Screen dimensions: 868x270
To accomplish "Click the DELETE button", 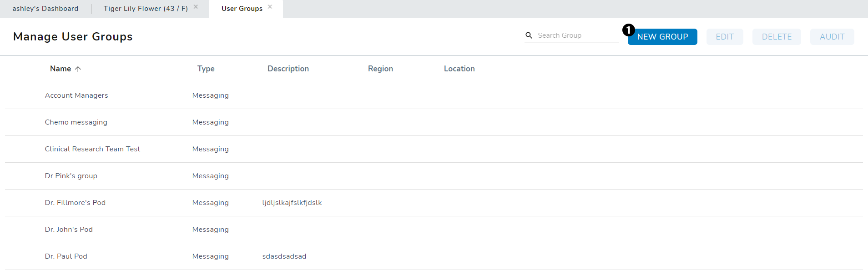I will [x=777, y=37].
